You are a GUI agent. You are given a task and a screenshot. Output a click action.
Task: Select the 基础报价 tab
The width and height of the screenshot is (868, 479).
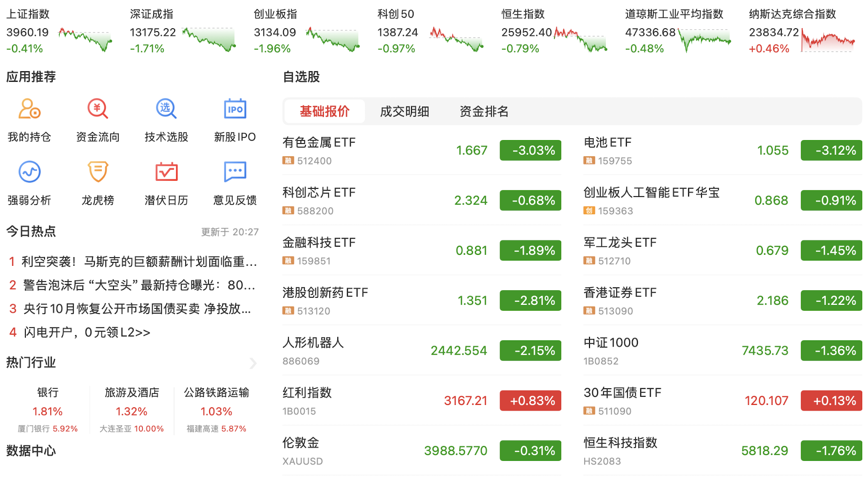click(324, 112)
